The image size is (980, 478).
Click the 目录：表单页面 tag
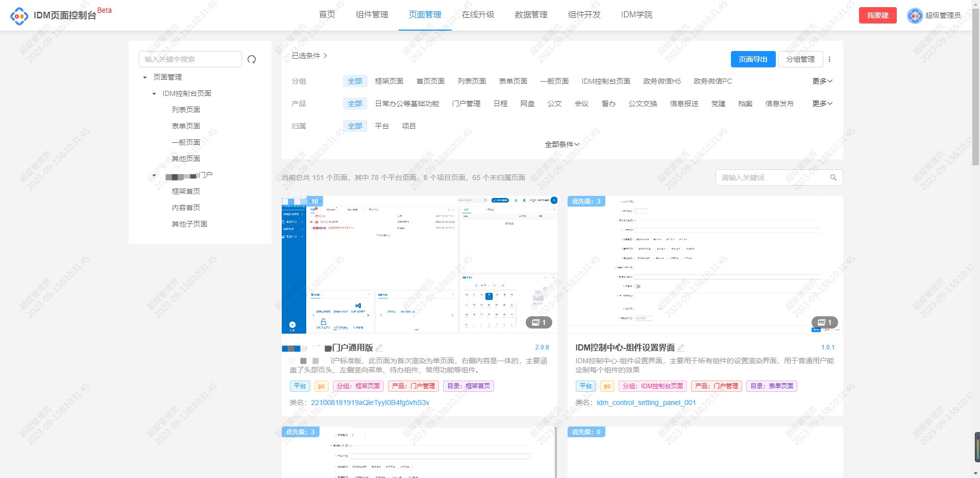point(772,386)
